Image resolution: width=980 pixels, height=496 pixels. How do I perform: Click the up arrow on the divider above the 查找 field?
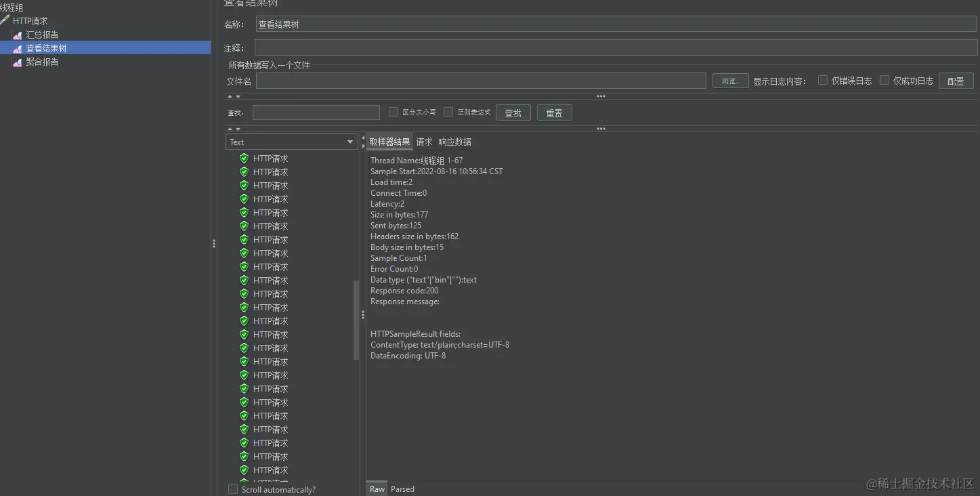230,96
